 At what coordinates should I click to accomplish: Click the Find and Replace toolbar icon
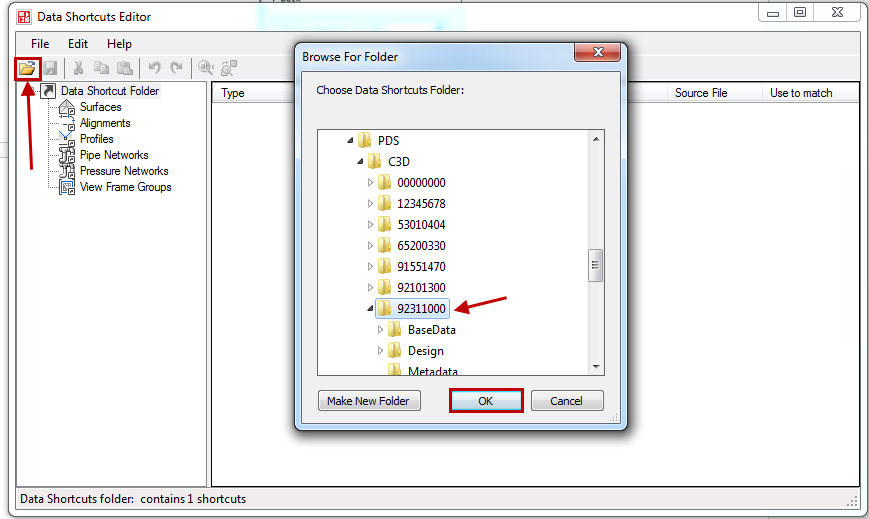pos(229,68)
